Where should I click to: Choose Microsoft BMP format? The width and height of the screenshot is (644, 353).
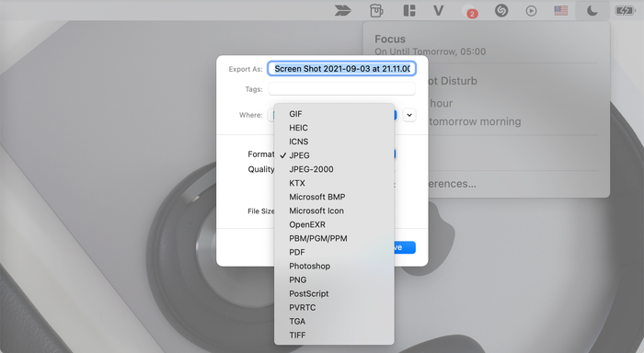tap(334, 197)
